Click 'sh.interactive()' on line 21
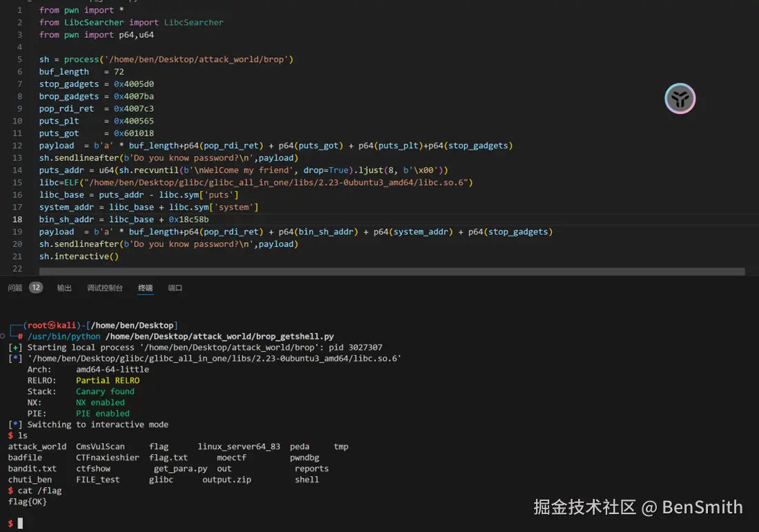The image size is (759, 532). point(79,256)
